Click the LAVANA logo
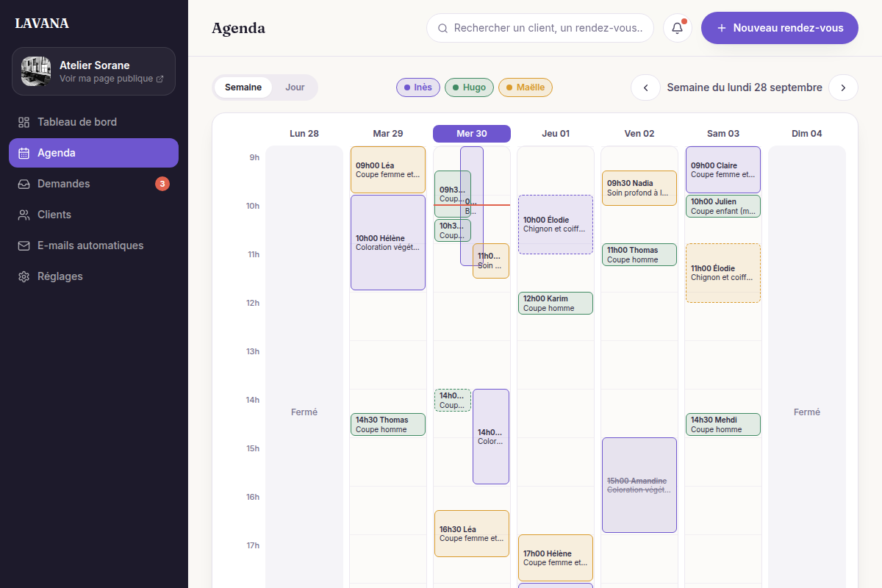The width and height of the screenshot is (882, 588). (x=42, y=24)
